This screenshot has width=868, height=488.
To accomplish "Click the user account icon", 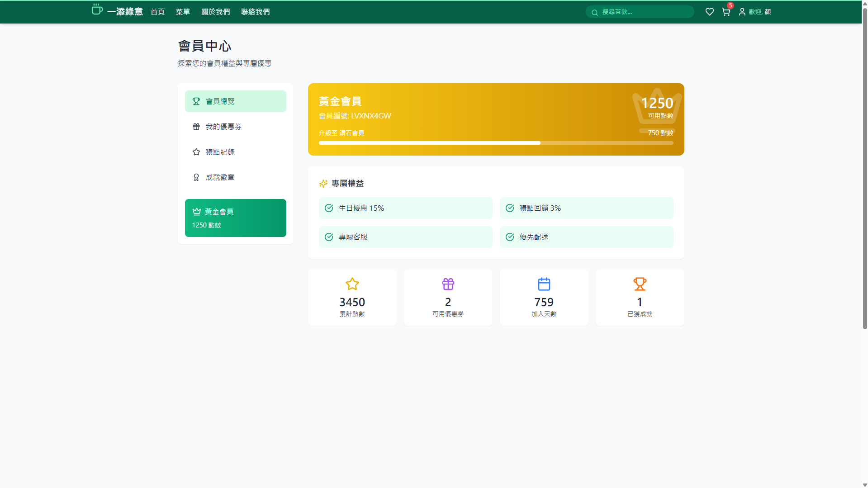I will click(742, 12).
